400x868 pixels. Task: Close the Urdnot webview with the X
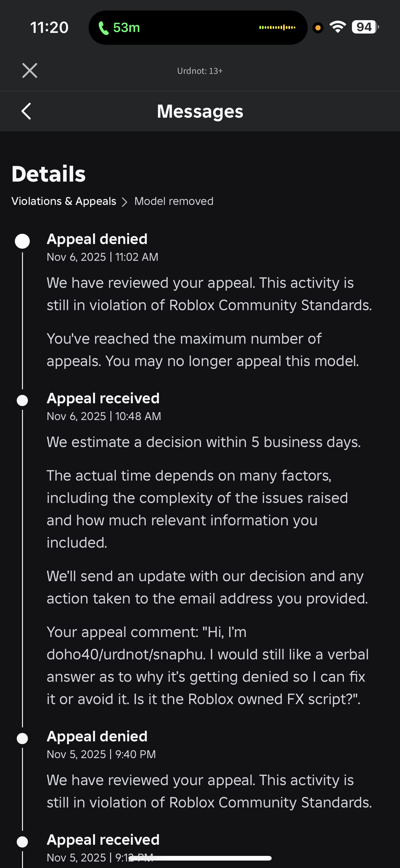[30, 70]
